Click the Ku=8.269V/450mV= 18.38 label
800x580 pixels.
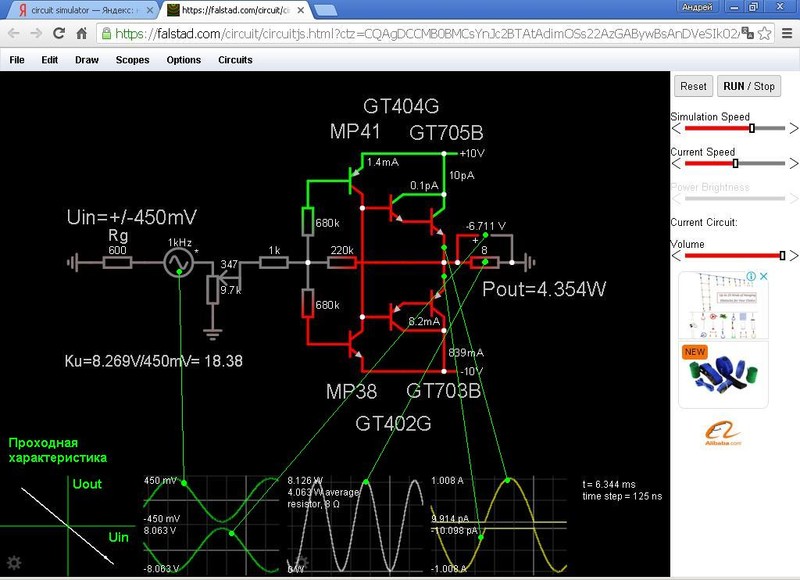tap(154, 361)
